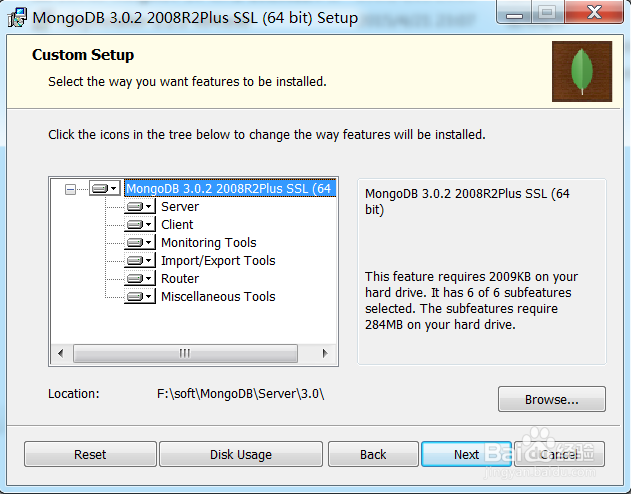Image resolution: width=631 pixels, height=494 pixels.
Task: Click the installer icon in the title bar
Action: [17, 17]
